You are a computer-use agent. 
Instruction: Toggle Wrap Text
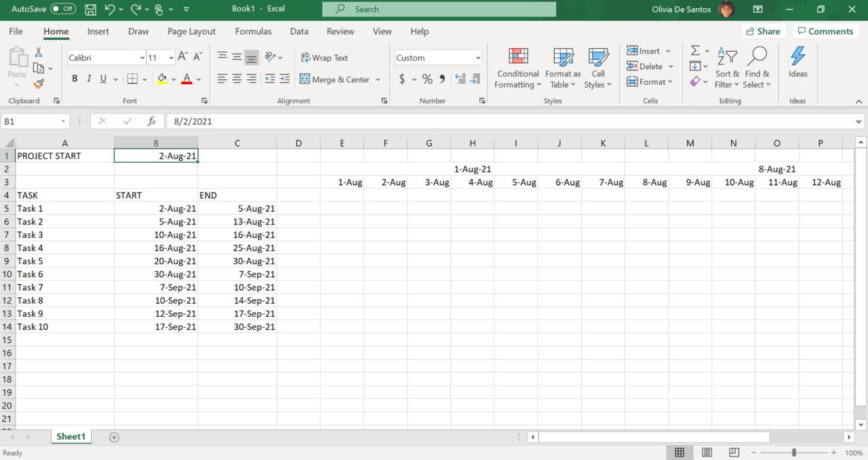(325, 58)
